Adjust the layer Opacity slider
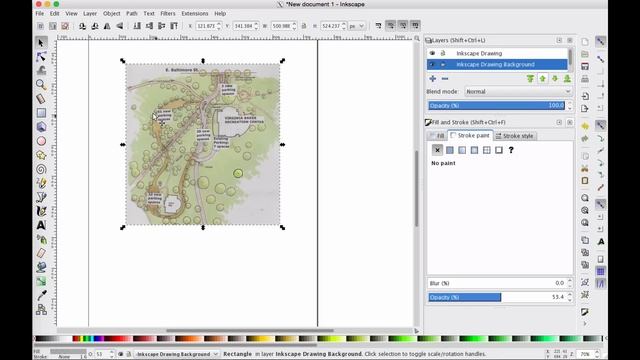This screenshot has height=360, width=640. [x=497, y=106]
